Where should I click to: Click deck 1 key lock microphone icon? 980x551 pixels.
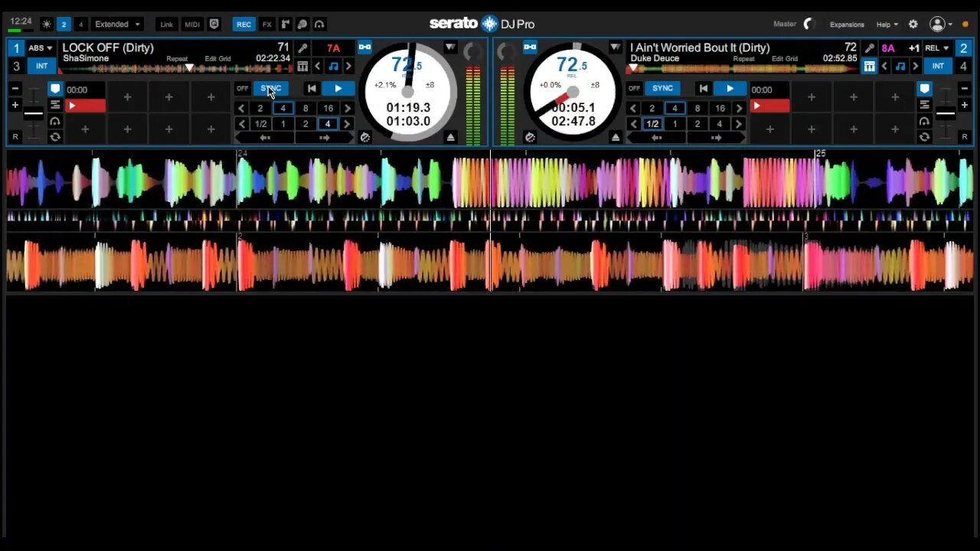coord(302,48)
